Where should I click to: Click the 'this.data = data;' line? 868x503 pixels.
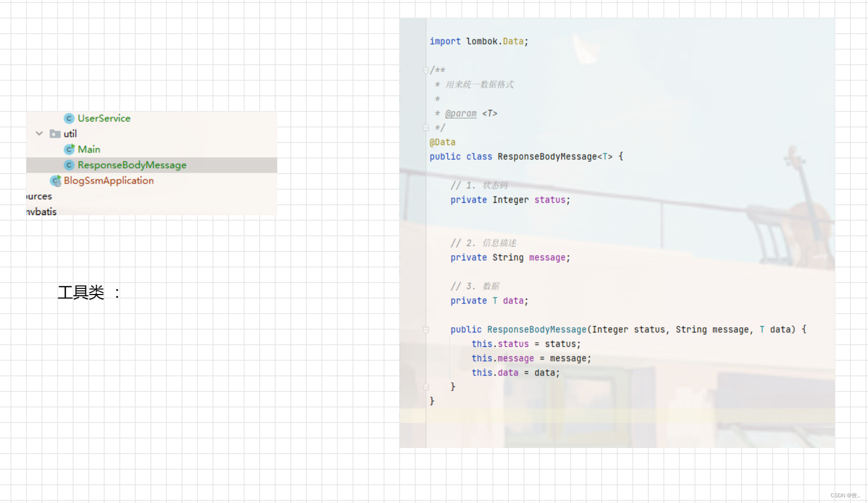point(516,373)
